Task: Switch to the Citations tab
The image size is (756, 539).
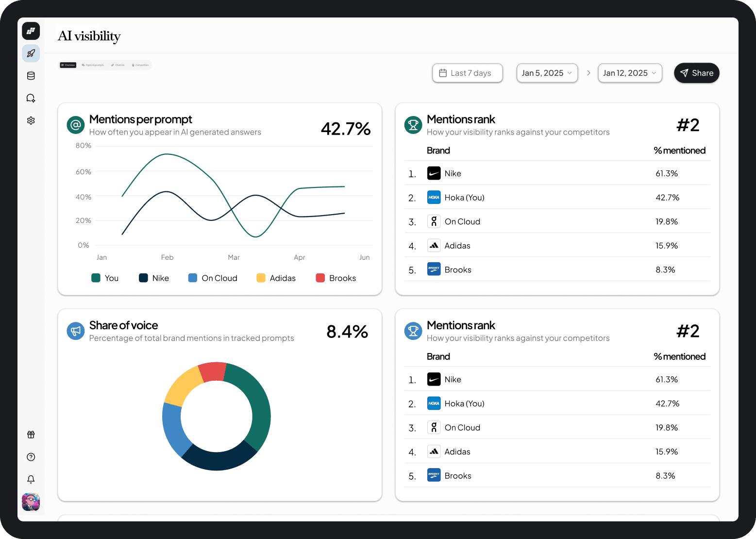Action: pos(118,65)
